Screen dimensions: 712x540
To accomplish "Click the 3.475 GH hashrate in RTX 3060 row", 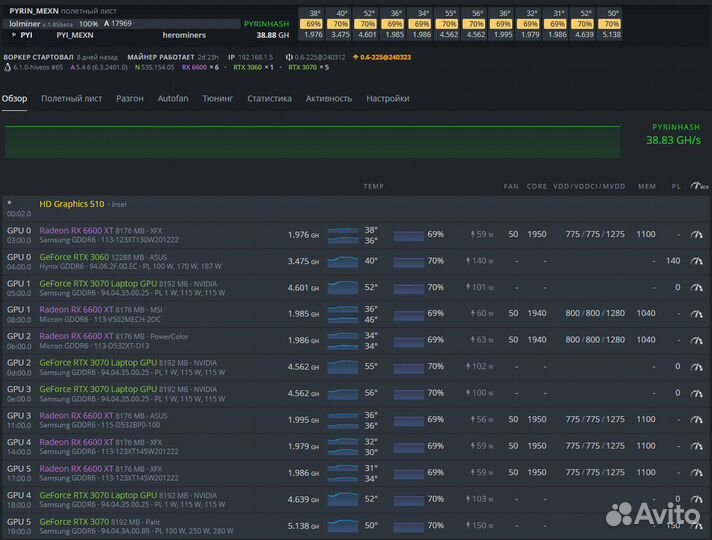I will 303,261.
